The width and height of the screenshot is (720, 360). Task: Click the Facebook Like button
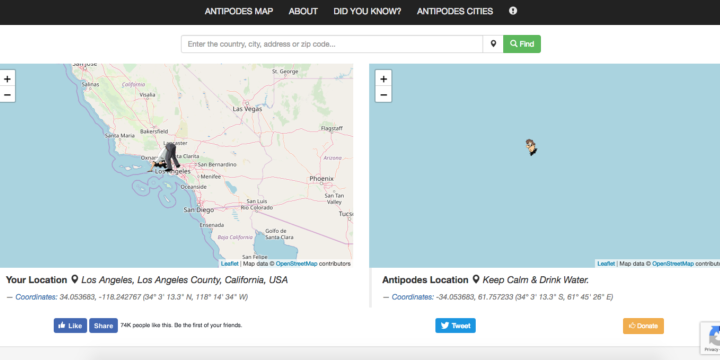(70, 326)
